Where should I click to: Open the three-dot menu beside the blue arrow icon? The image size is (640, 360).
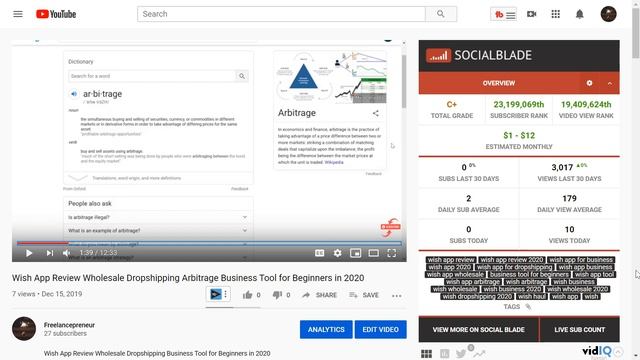click(226, 294)
